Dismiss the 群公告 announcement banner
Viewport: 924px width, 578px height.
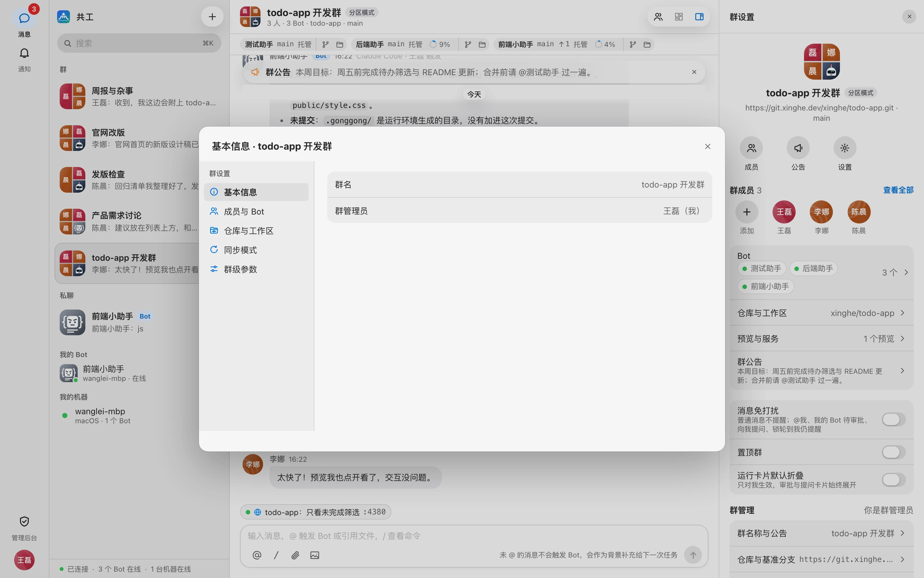click(694, 72)
